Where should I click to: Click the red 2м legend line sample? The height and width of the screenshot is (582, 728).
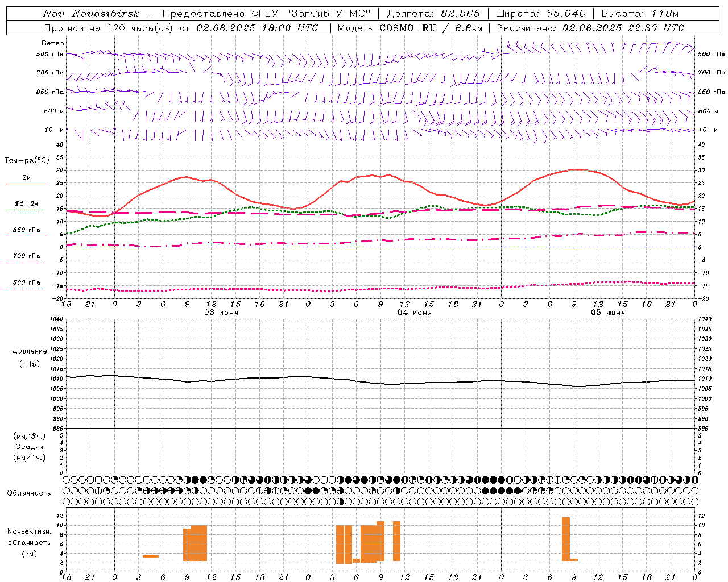click(26, 184)
